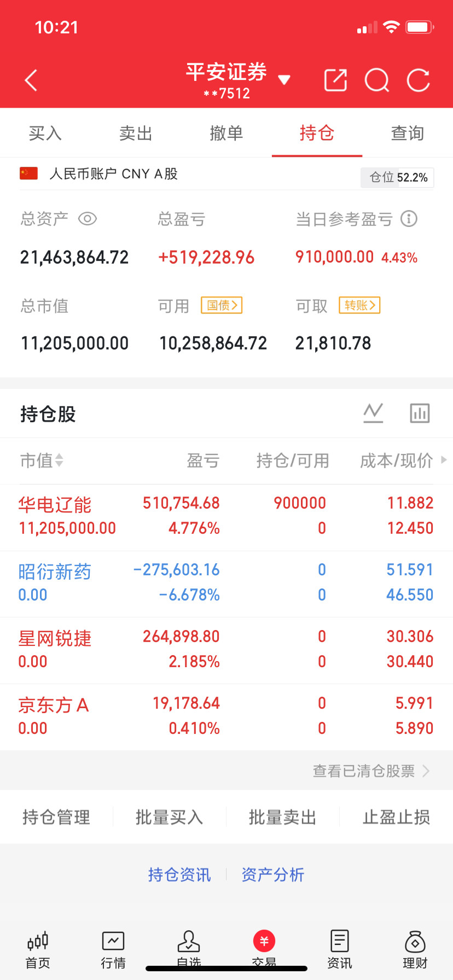Open the 华电辽能 holding row

(226, 517)
